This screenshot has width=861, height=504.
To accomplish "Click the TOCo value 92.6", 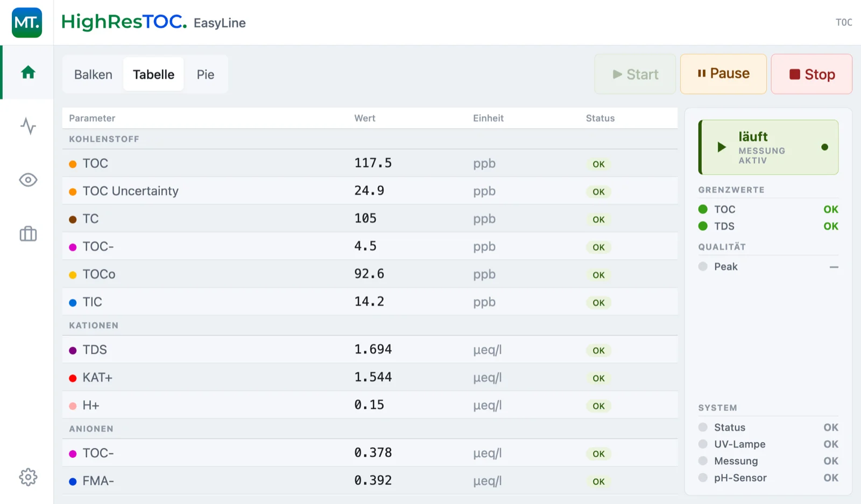I will 369,274.
